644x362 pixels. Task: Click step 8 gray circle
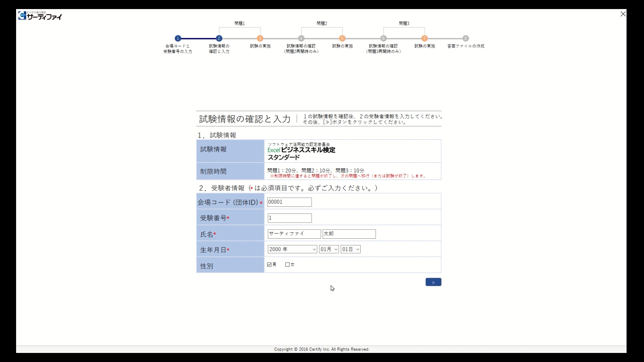pyautogui.click(x=466, y=38)
